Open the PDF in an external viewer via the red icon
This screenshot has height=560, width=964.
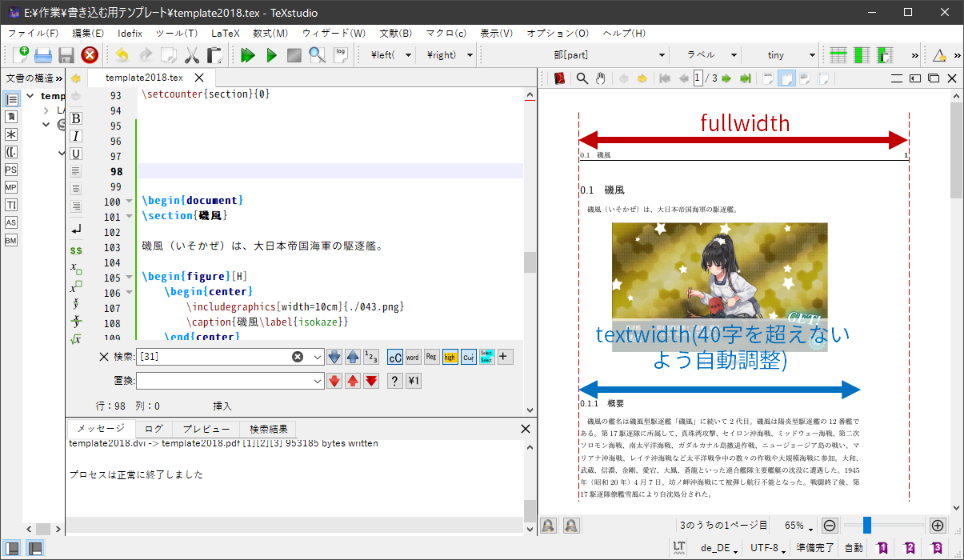tap(560, 78)
